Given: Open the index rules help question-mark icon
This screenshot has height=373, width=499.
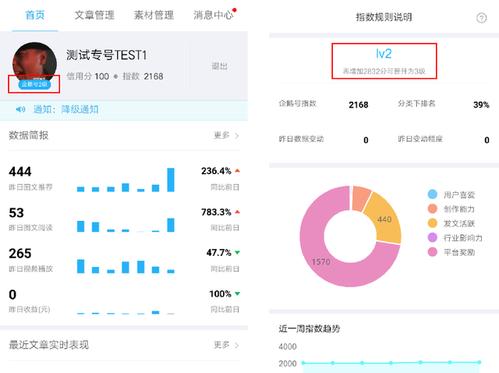Looking at the screenshot, I should pos(481,18).
